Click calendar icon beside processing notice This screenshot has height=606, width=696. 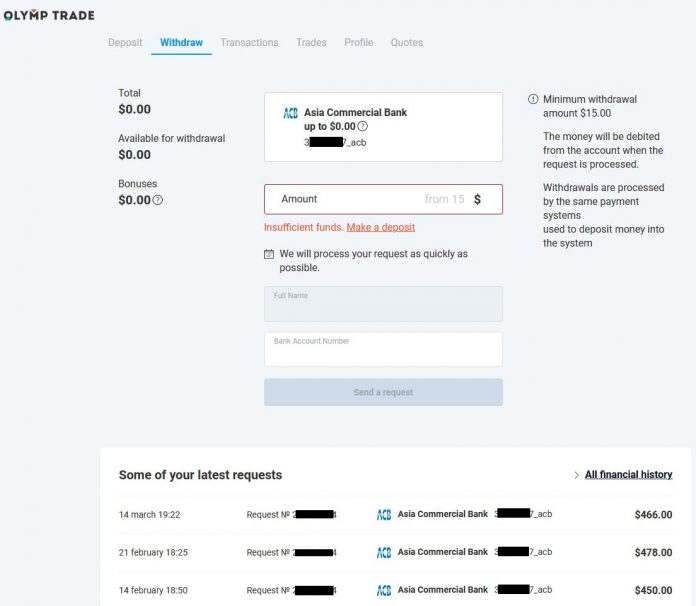tap(269, 254)
